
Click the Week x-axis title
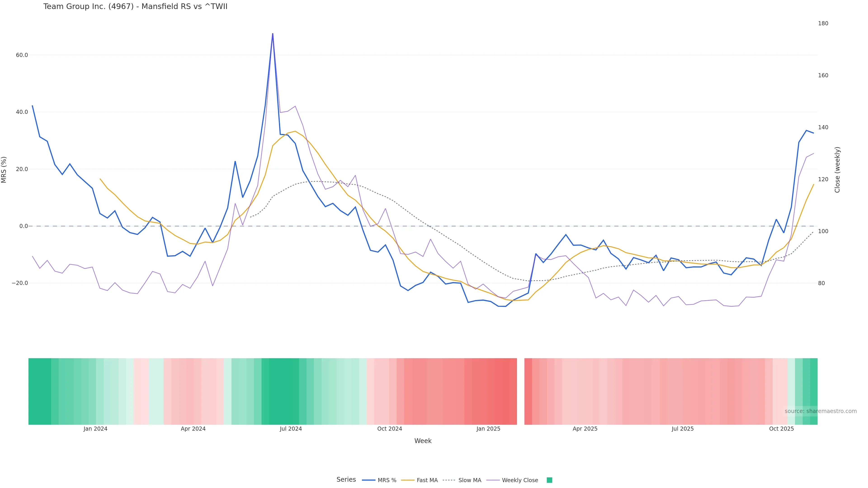[422, 441]
